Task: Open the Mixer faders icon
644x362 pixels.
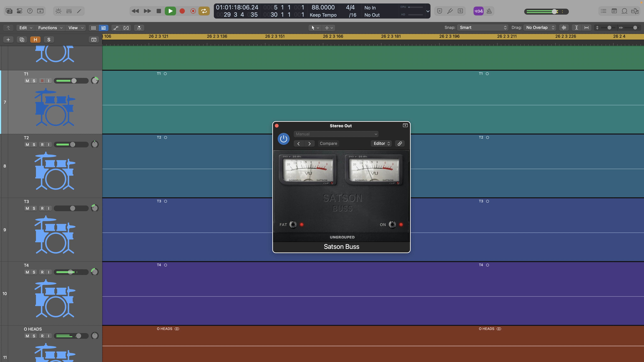Action: click(x=69, y=11)
